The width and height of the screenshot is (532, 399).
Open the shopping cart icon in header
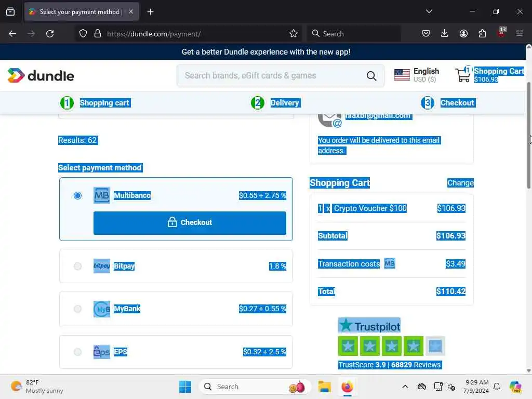(x=463, y=75)
